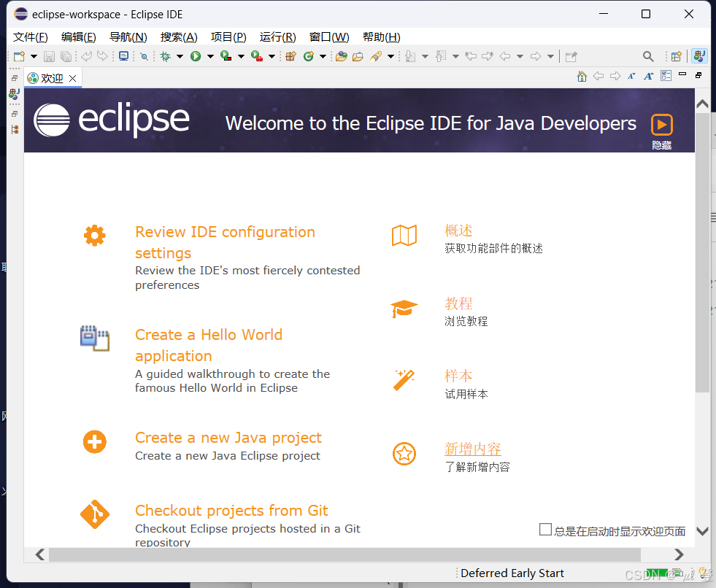The image size is (716, 588).
Task: Open the 运行(R) menu
Action: coord(277,37)
